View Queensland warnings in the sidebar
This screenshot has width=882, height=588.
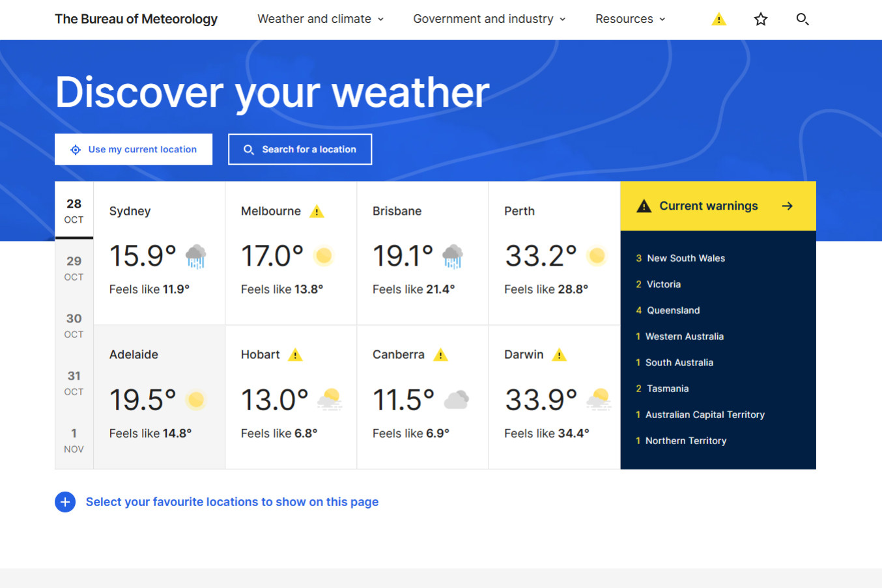pyautogui.click(x=673, y=310)
